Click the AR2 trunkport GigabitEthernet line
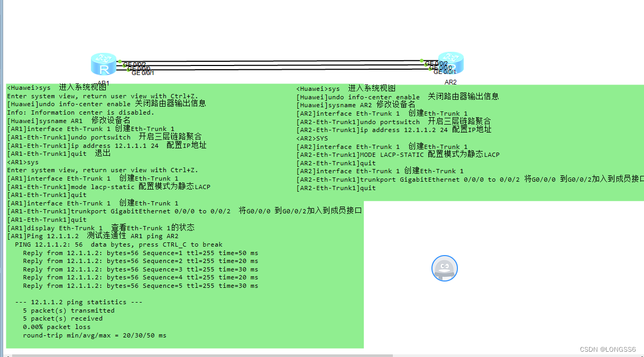 (470, 180)
